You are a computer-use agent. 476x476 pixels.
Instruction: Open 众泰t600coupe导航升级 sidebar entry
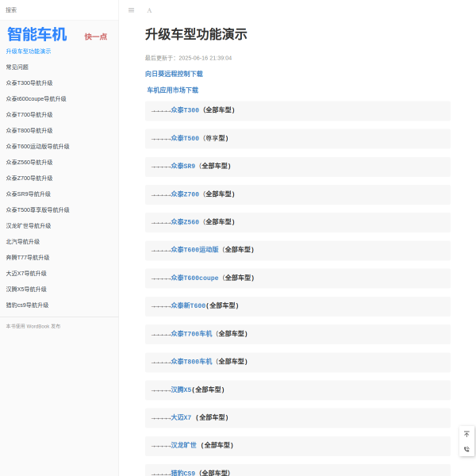coord(36,98)
